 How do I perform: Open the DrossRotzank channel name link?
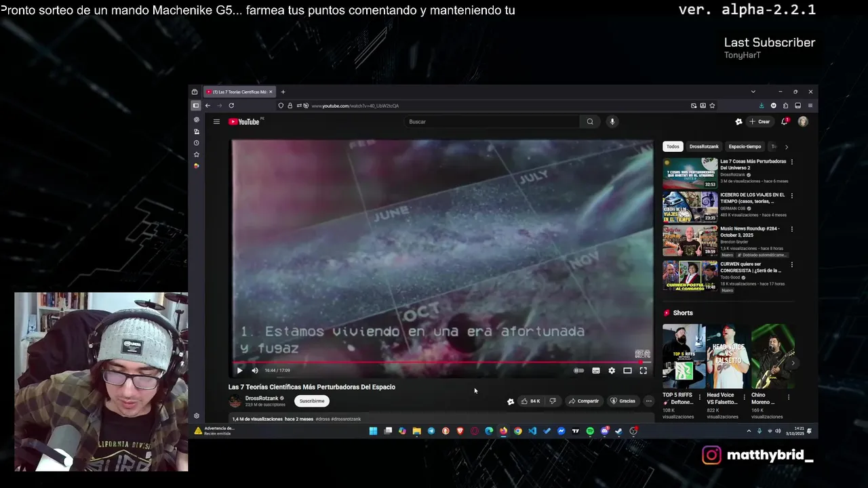(262, 399)
